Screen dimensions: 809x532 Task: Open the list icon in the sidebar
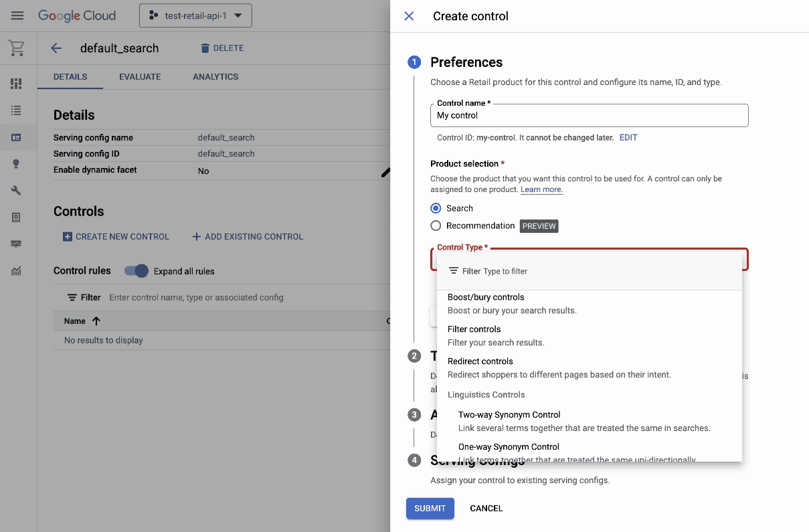click(x=16, y=110)
